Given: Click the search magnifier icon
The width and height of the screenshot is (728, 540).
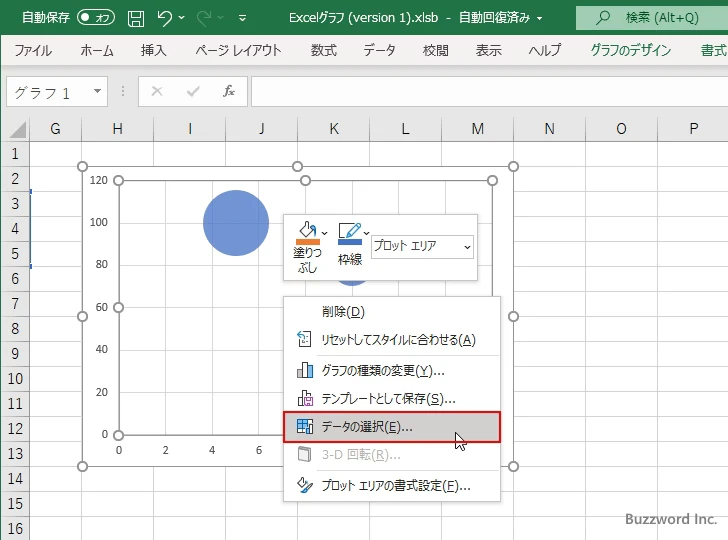Looking at the screenshot, I should point(603,18).
